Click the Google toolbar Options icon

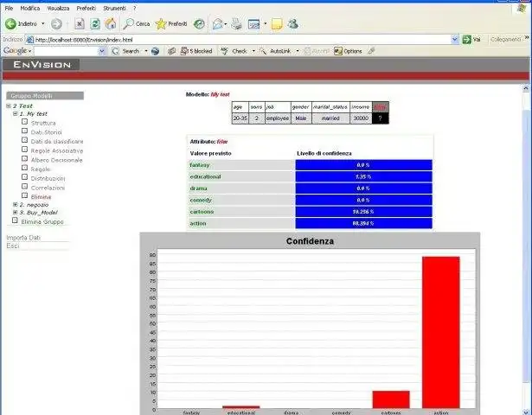point(338,51)
